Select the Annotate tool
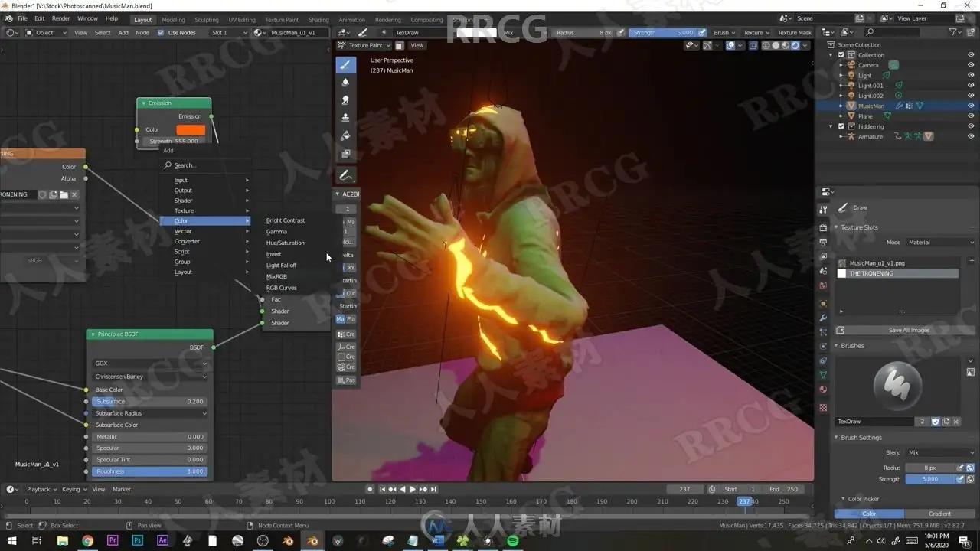The image size is (980, 551). 345,175
